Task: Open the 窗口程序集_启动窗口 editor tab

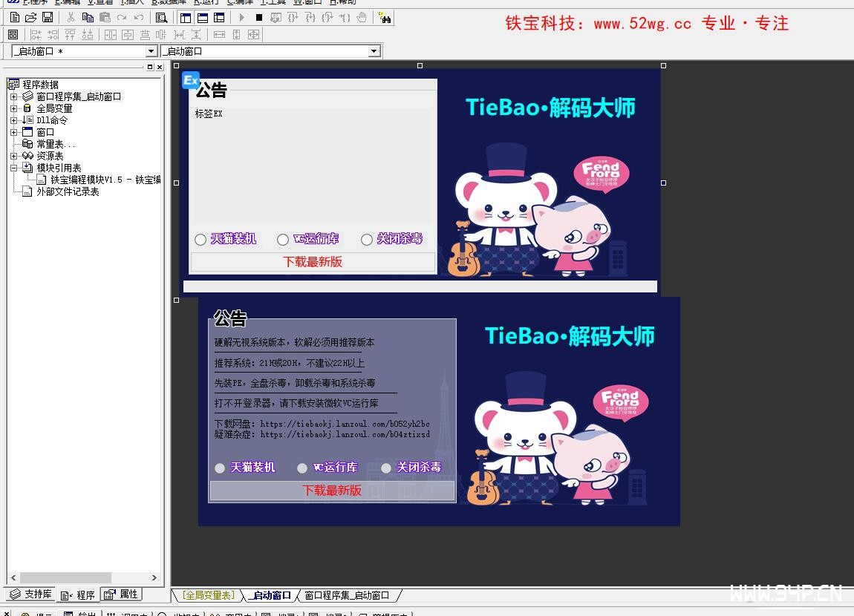Action: [346, 595]
